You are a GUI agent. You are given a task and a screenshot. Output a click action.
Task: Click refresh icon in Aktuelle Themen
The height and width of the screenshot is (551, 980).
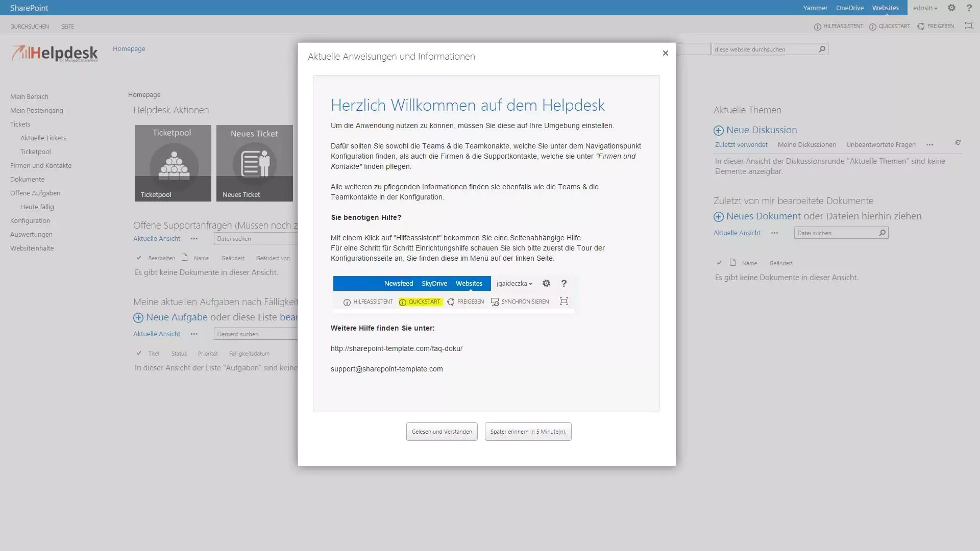pos(958,143)
